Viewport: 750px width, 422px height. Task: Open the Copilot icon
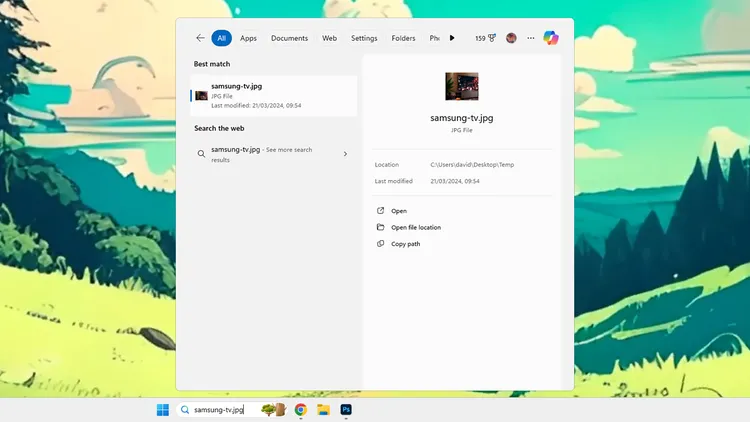click(x=551, y=38)
